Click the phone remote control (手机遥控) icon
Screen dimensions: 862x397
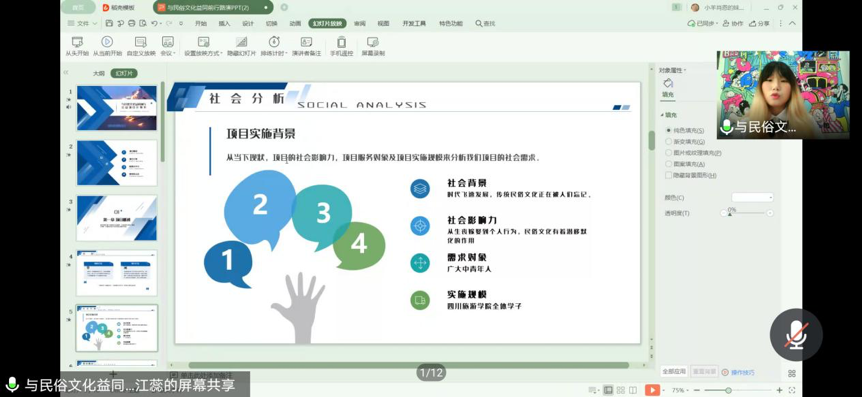(x=341, y=46)
